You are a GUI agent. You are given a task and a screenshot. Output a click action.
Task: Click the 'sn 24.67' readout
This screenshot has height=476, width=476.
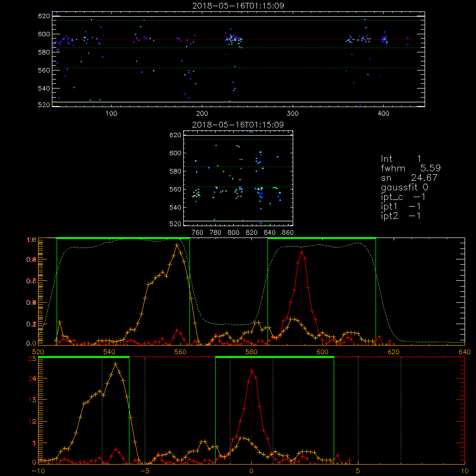(409, 178)
